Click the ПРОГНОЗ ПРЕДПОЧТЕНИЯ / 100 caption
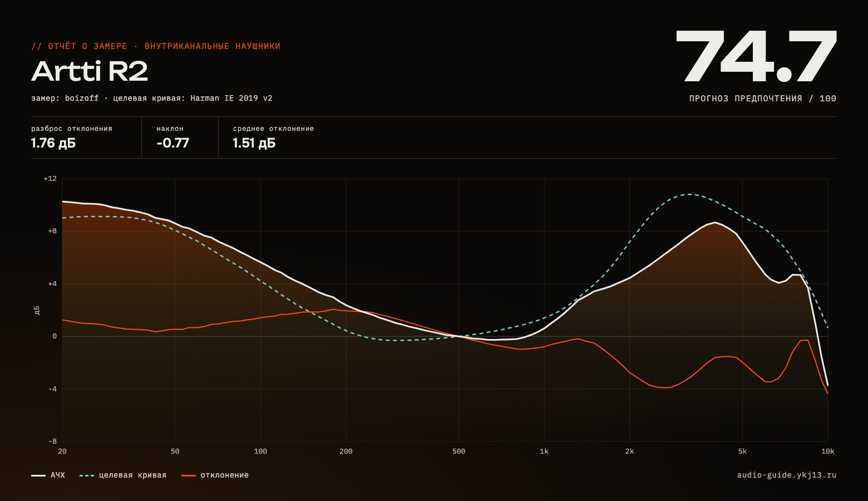This screenshot has height=501, width=868. [x=763, y=99]
